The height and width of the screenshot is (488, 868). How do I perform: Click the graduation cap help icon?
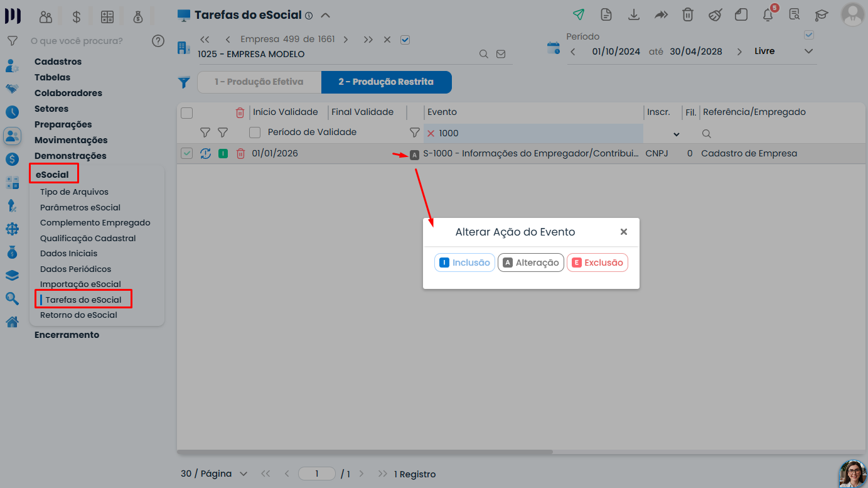pos(822,15)
